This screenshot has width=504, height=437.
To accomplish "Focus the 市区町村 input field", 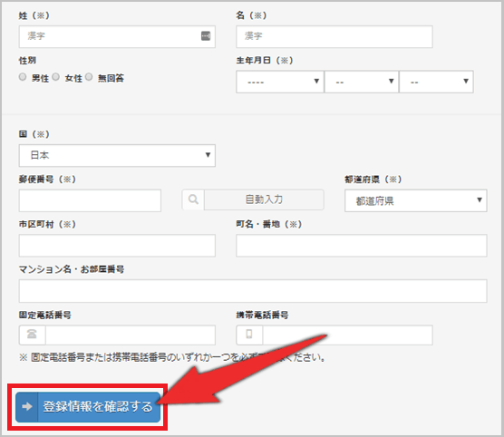I will [x=117, y=246].
